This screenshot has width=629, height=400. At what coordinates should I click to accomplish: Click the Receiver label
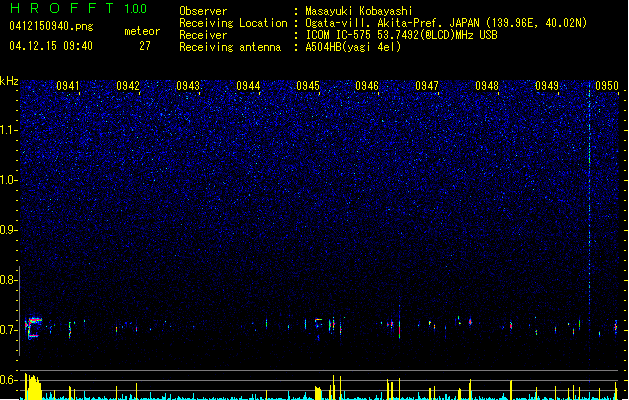coord(203,35)
